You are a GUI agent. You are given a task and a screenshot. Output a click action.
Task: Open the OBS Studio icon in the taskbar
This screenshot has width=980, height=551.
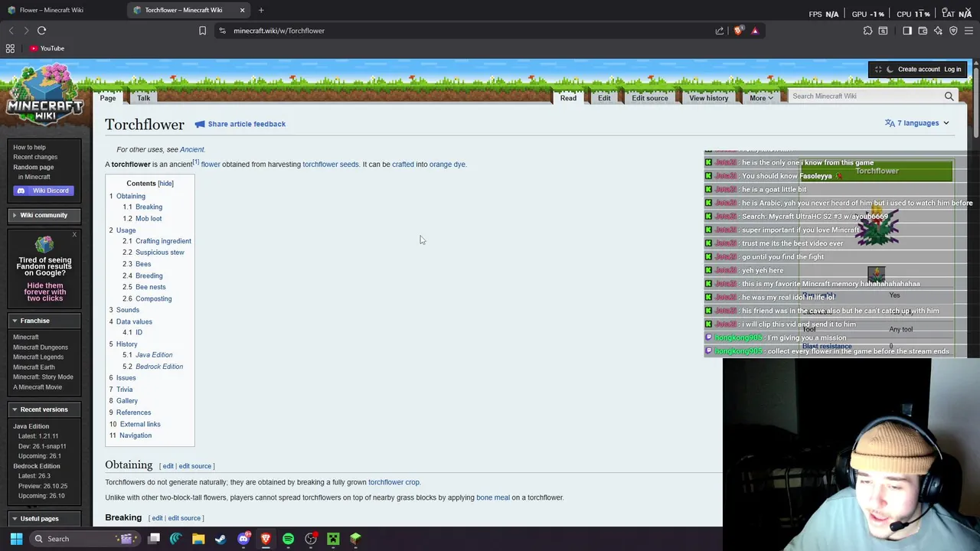tap(311, 539)
